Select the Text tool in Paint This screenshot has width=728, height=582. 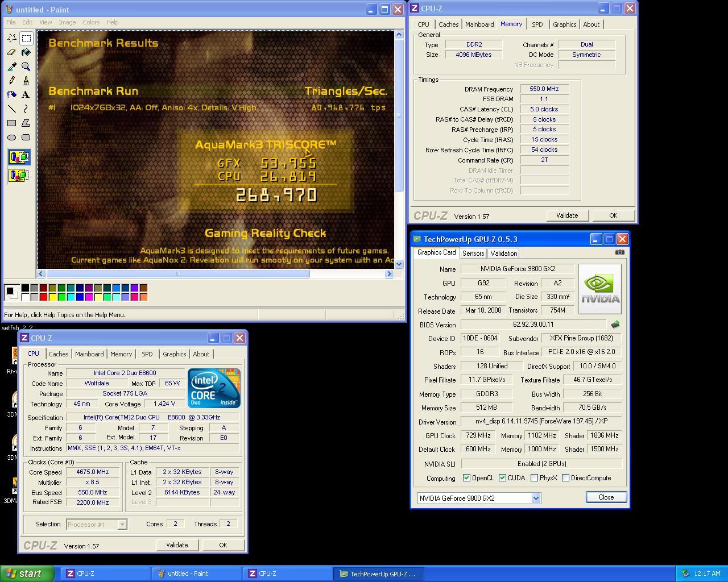pos(26,95)
